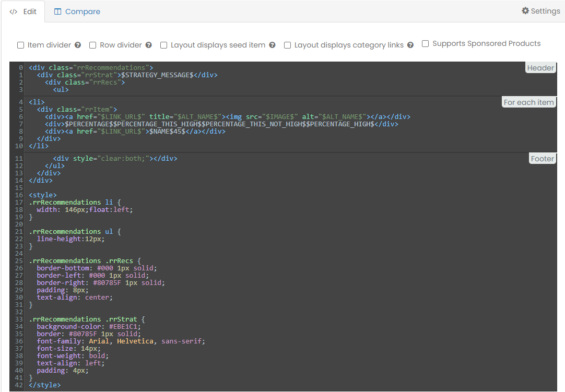Click the .rrRecommendations ul selector line
The image size is (565, 392).
(x=75, y=231)
